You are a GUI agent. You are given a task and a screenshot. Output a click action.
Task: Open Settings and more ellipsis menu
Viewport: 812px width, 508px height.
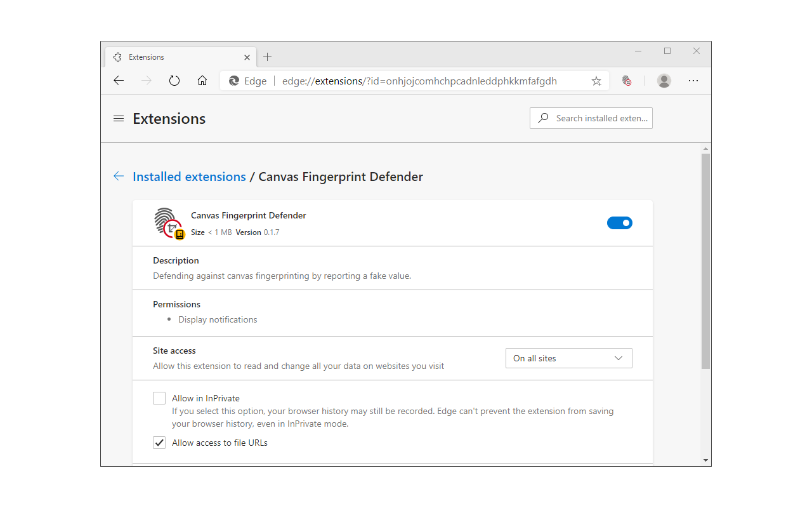coord(693,81)
